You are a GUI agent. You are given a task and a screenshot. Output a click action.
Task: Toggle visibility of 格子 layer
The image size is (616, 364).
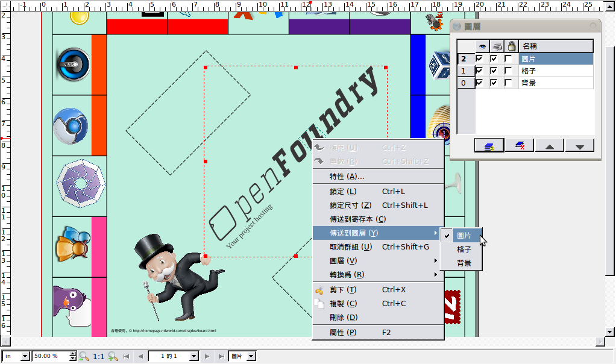pos(479,71)
